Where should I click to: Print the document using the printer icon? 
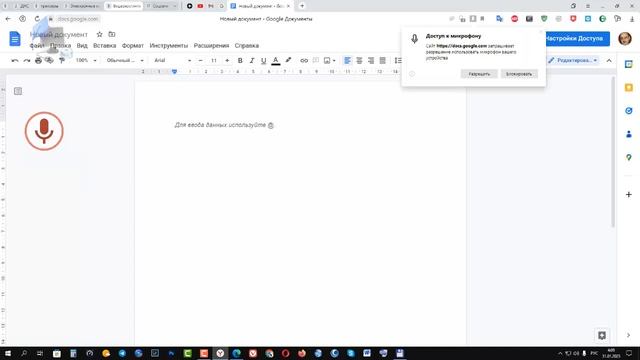tap(38, 60)
